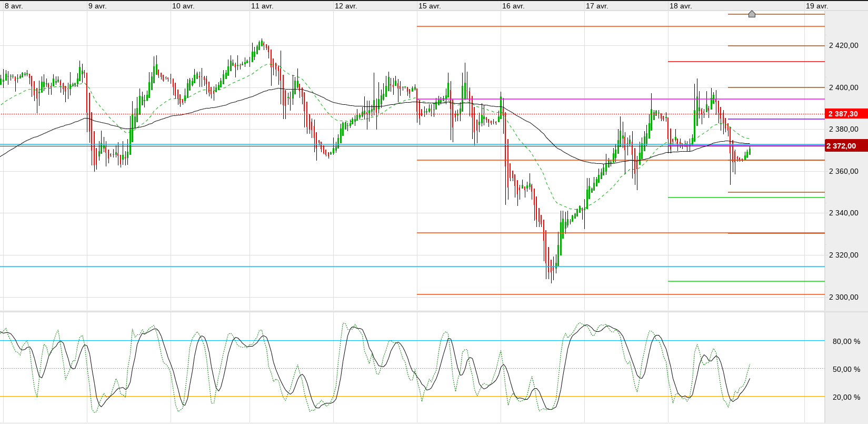The width and height of the screenshot is (868, 424).
Task: Click the 16 avr. date label
Action: 513,6
